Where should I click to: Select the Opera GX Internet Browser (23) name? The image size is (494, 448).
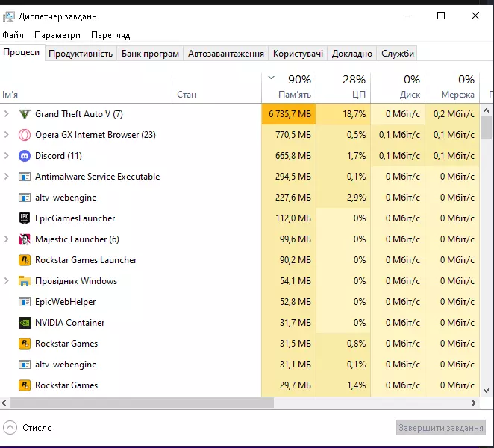(x=96, y=135)
